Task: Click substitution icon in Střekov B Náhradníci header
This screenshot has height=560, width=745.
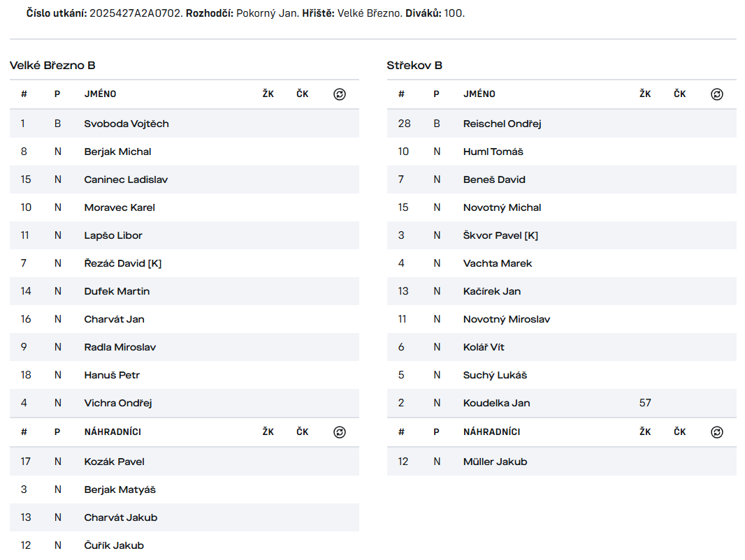Action: pyautogui.click(x=717, y=432)
